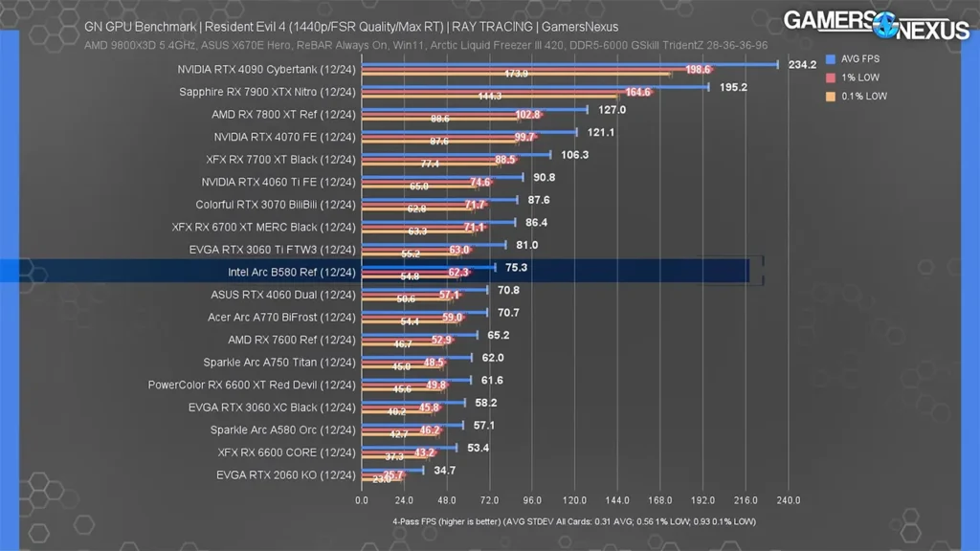Select the 164.6 1% low value
980x551 pixels.
click(638, 92)
